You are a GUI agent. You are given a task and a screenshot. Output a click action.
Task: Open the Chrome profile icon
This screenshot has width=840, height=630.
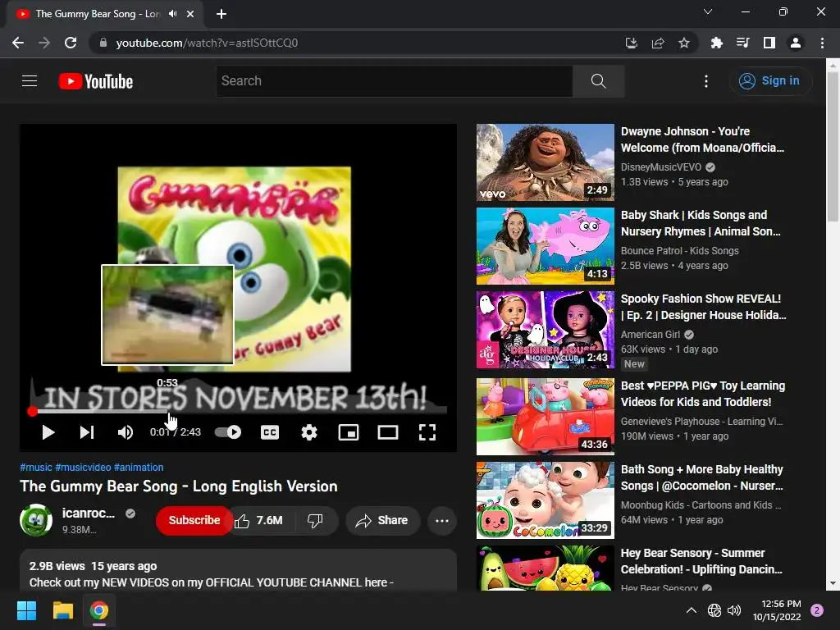(x=796, y=43)
